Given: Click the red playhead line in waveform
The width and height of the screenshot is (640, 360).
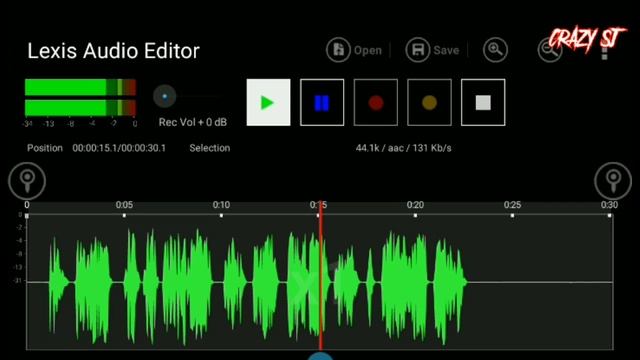Looking at the screenshot, I should [321, 276].
